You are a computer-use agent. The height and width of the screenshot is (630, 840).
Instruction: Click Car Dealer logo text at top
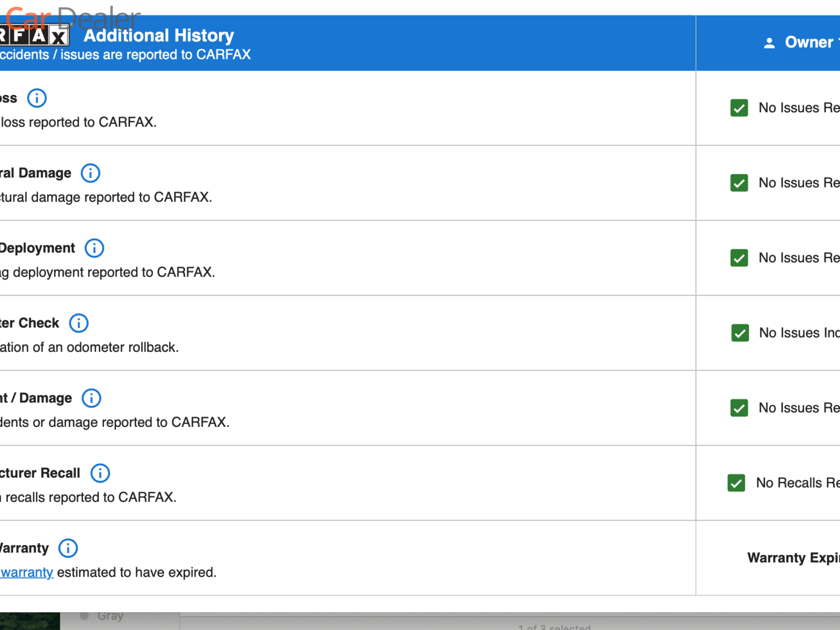point(72,18)
